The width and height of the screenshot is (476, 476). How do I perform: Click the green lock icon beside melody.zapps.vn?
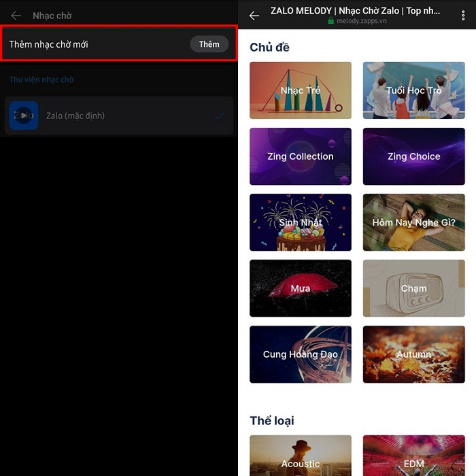(331, 22)
